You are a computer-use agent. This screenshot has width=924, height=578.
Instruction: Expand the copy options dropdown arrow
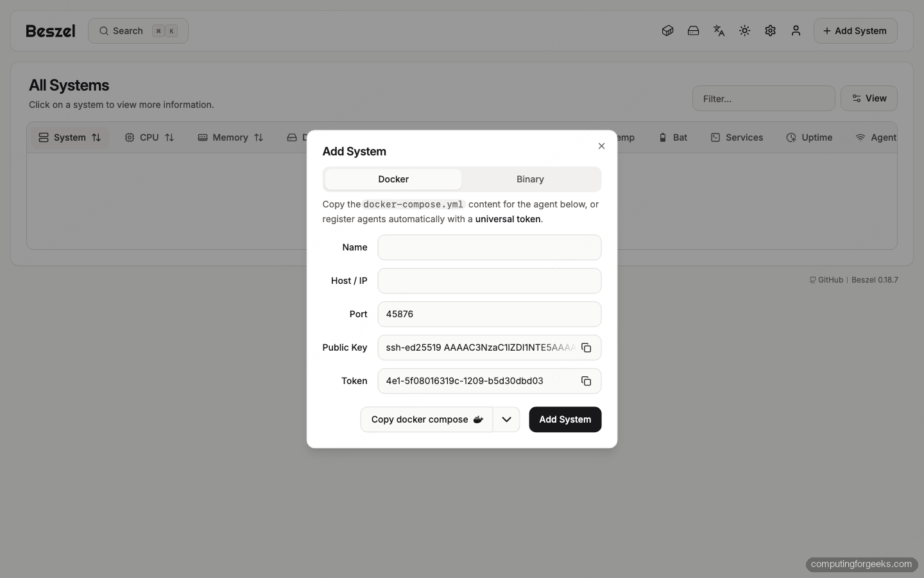[506, 419]
